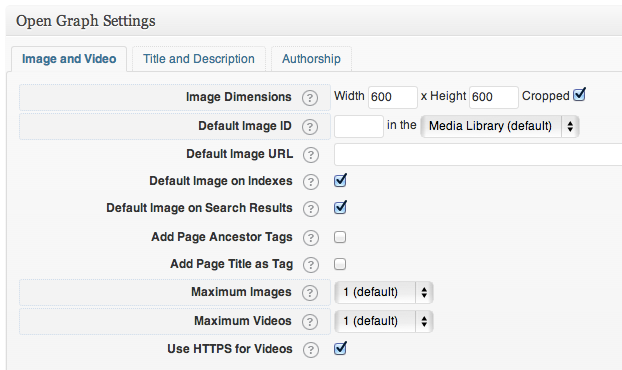The height and width of the screenshot is (370, 622).
Task: Click the Maximum Videos label
Action: tap(243, 321)
